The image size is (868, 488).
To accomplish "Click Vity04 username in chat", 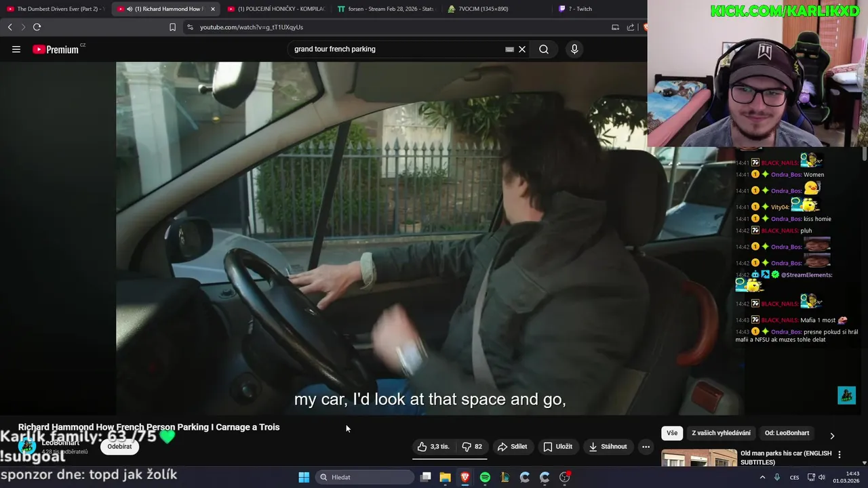I will (780, 207).
